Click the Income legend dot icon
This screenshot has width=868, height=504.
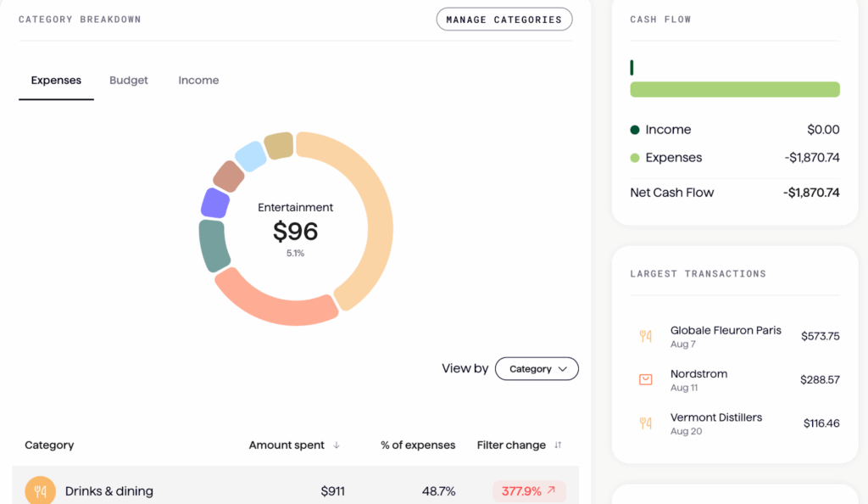635,129
